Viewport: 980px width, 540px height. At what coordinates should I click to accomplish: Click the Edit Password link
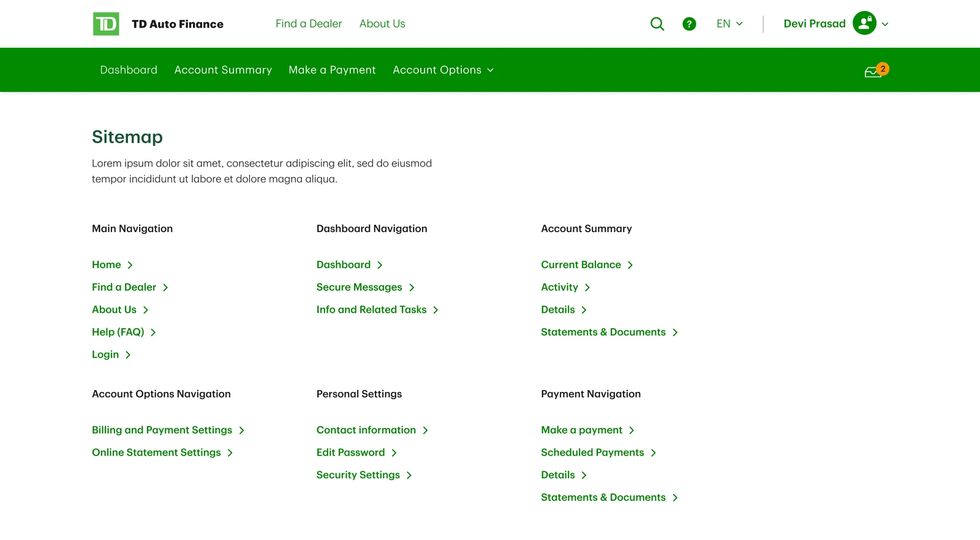pyautogui.click(x=356, y=452)
